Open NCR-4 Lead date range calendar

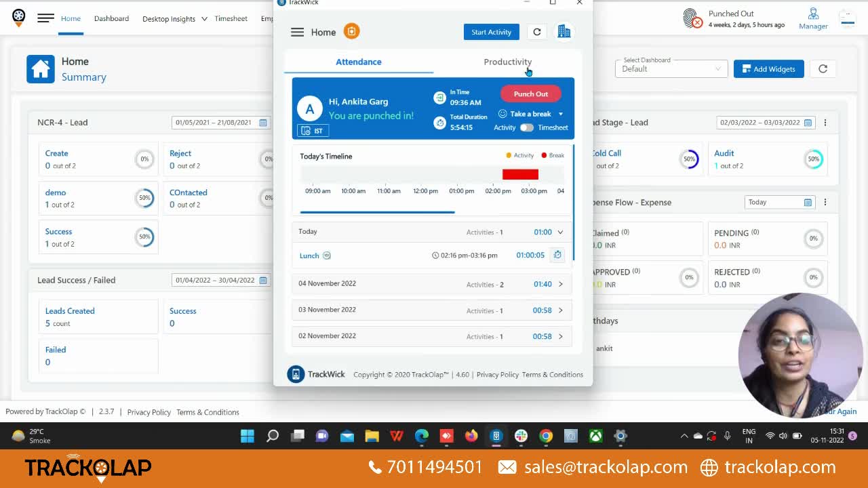tap(263, 123)
